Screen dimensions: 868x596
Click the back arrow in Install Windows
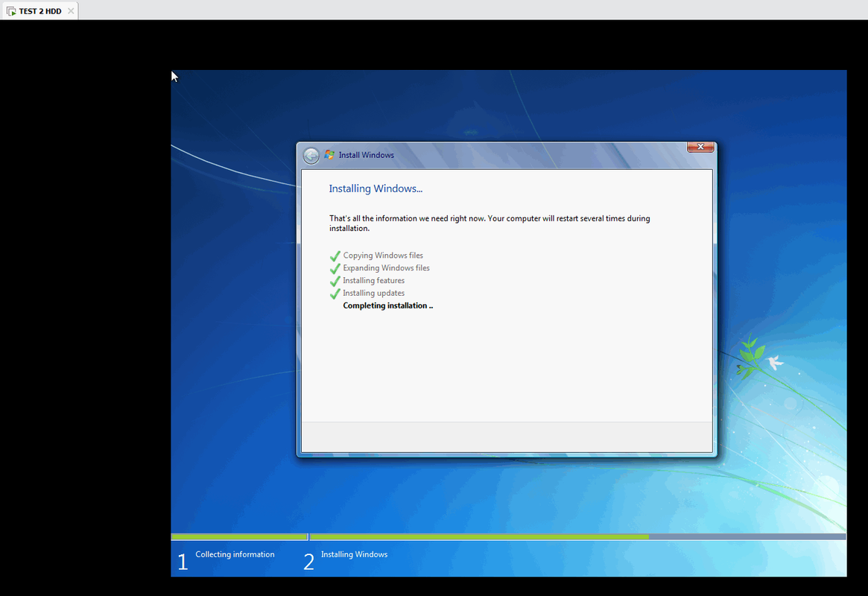coord(311,156)
